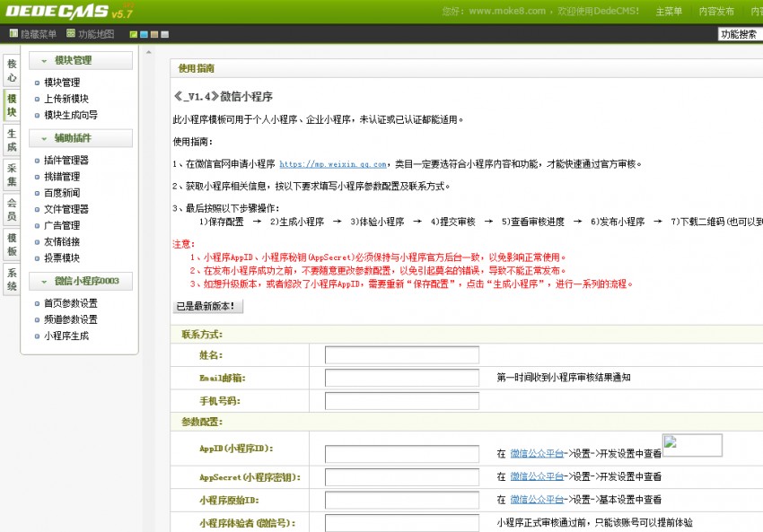Click the 隐藏菜单 hide menu icon
The width and height of the screenshot is (763, 532).
point(13,34)
